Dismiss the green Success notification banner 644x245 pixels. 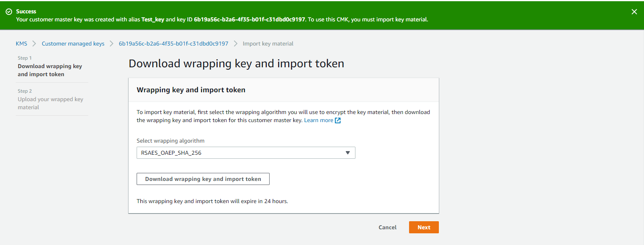[x=634, y=11]
